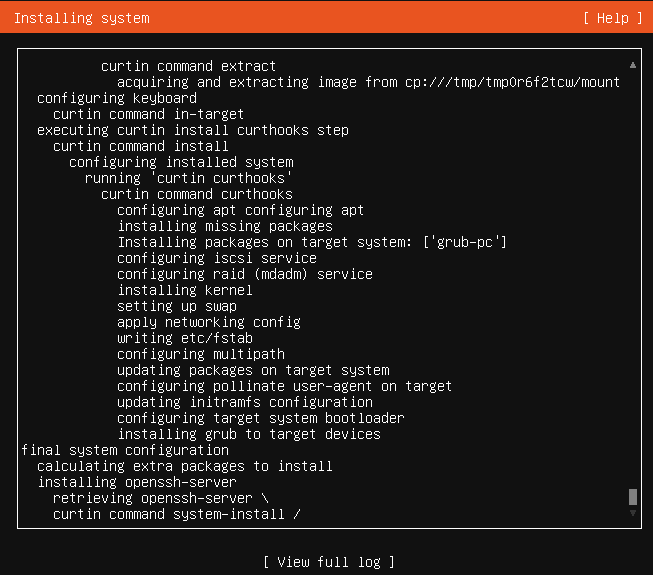Select the 'setting up swap' line
Image resolution: width=653 pixels, height=575 pixels.
(176, 306)
